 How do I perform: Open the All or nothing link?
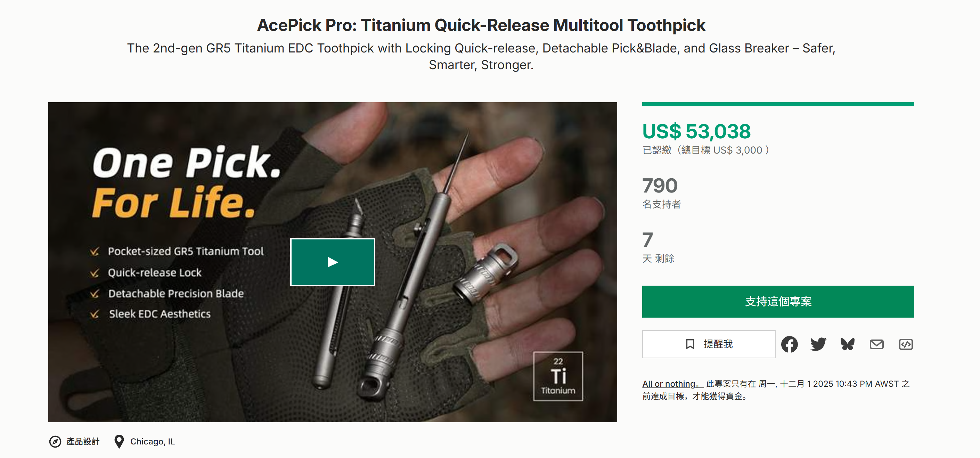click(x=670, y=384)
